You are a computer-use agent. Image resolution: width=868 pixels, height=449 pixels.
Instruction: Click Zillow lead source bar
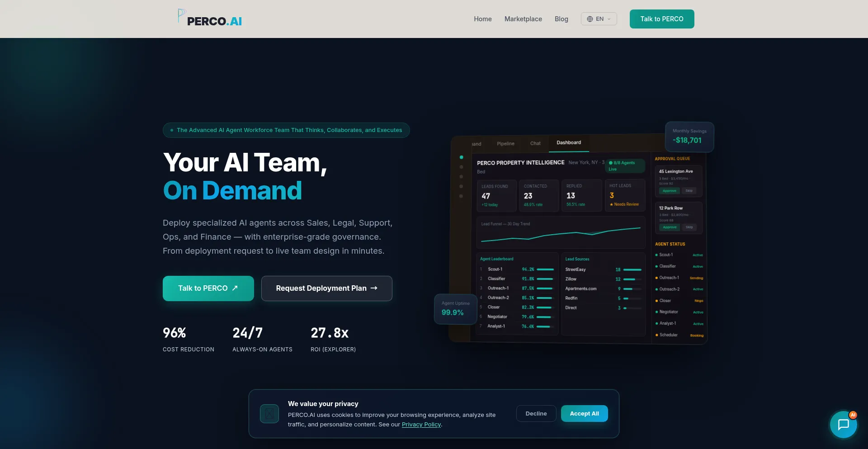[x=632, y=279]
